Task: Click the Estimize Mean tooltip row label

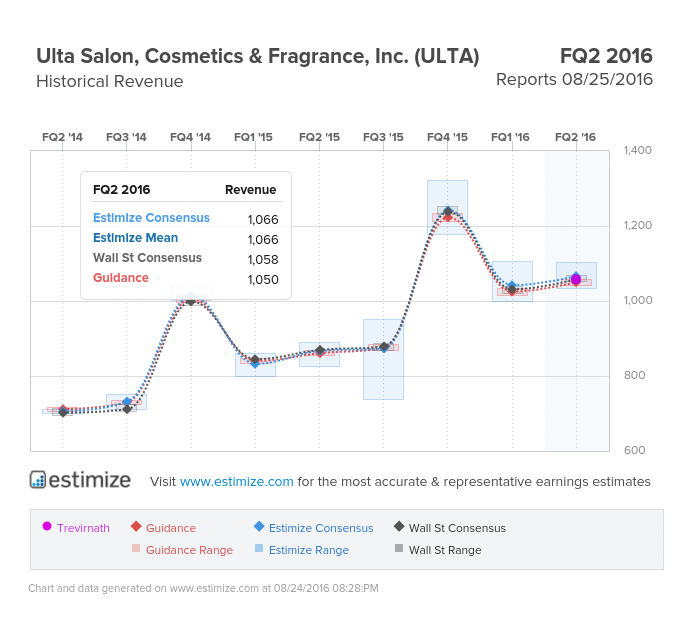Action: [x=135, y=238]
